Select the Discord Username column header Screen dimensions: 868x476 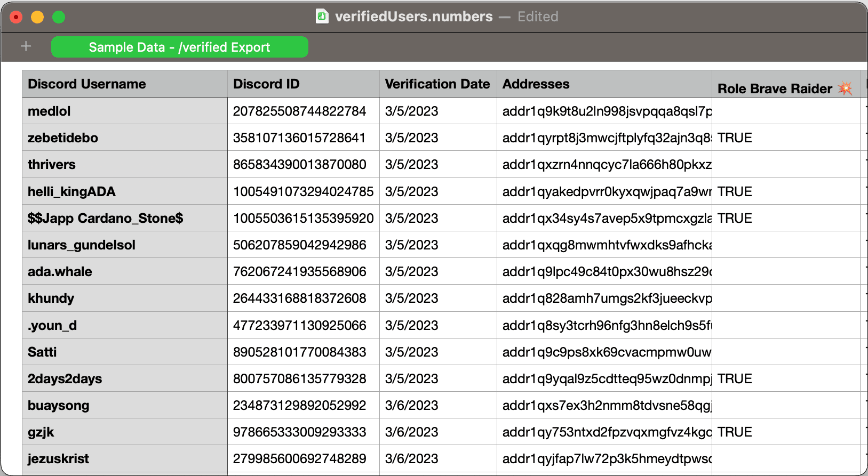(x=125, y=84)
